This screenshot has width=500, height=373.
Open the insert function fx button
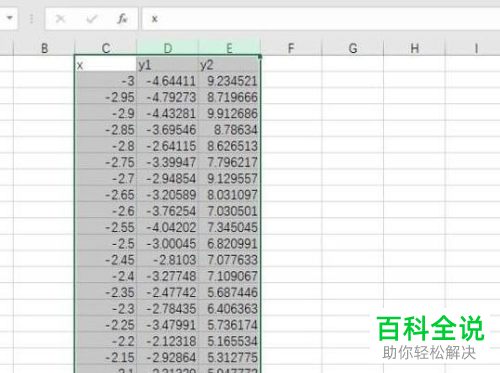[122, 19]
